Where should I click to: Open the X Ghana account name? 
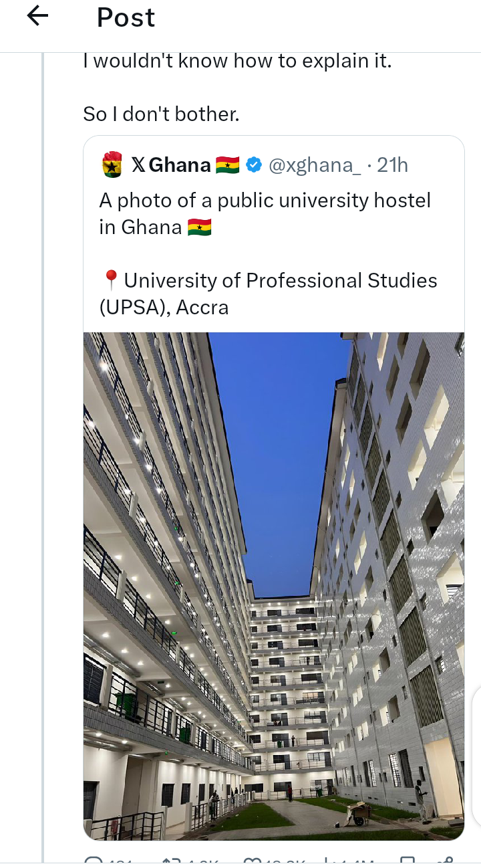point(171,165)
